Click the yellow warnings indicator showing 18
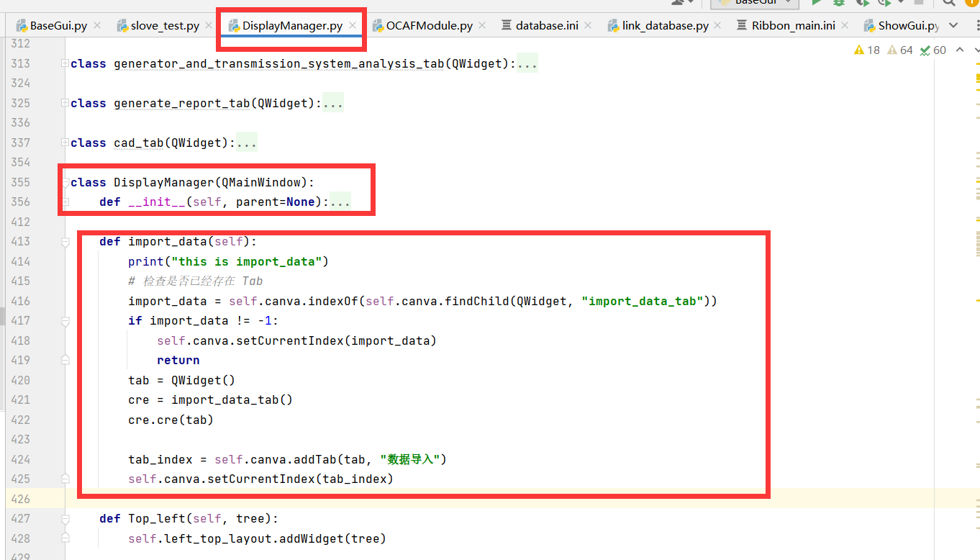980x560 pixels. tap(867, 50)
